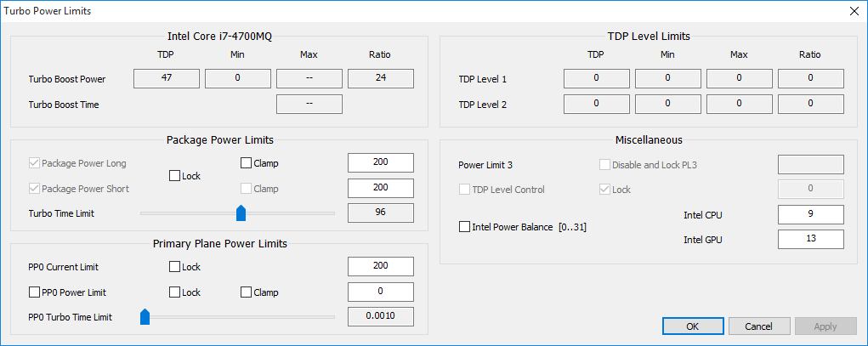
Task: Click the Primary Plane Power Limits heading
Action: tap(220, 244)
